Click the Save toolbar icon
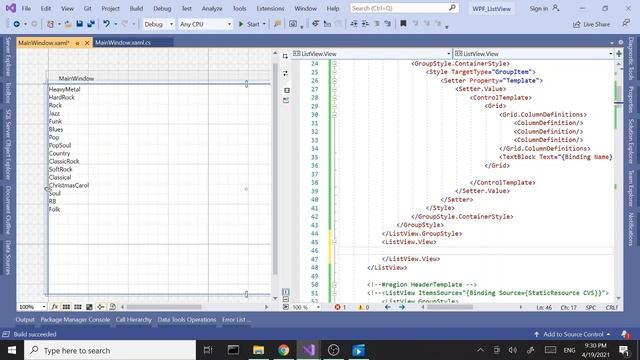 (80, 24)
